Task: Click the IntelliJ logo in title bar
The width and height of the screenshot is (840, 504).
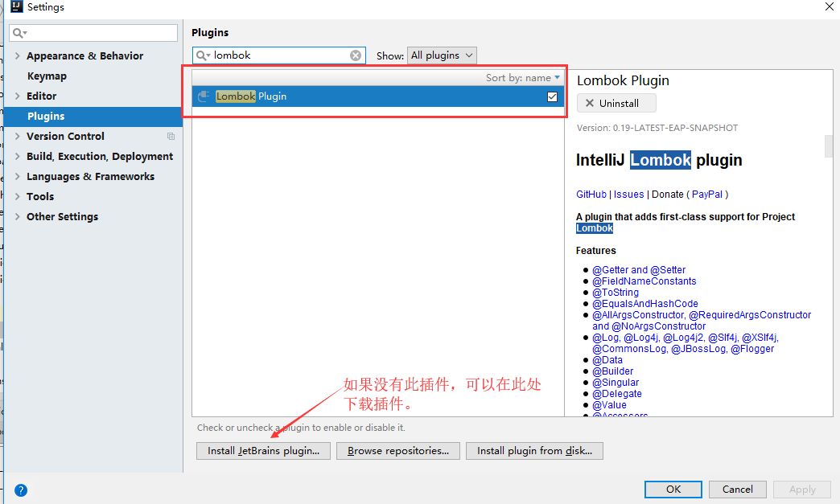Action: pyautogui.click(x=17, y=6)
